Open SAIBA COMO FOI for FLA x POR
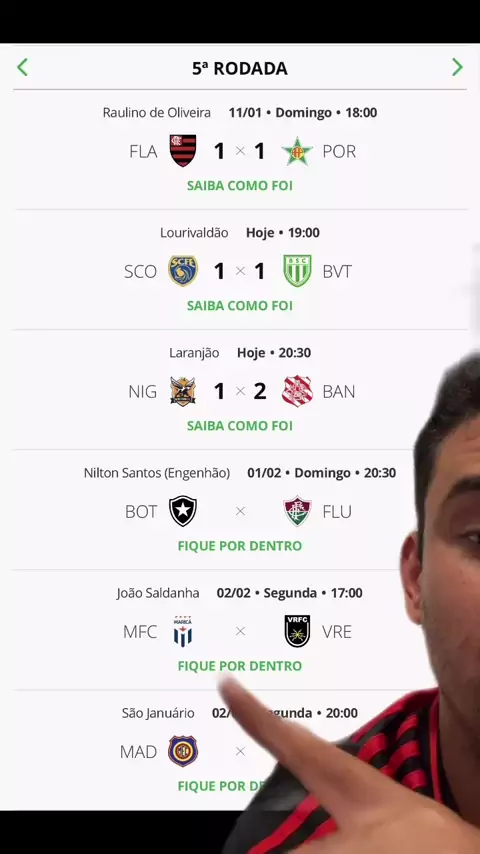The height and width of the screenshot is (854, 480). point(240,186)
